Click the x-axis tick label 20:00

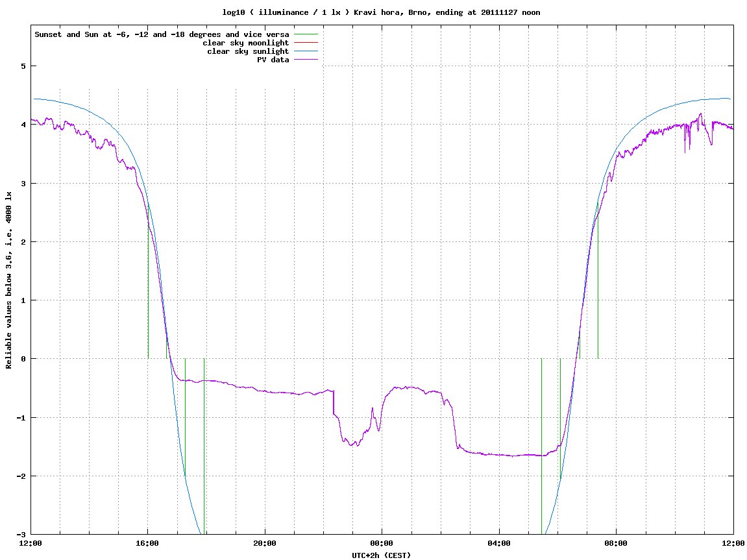(x=265, y=543)
